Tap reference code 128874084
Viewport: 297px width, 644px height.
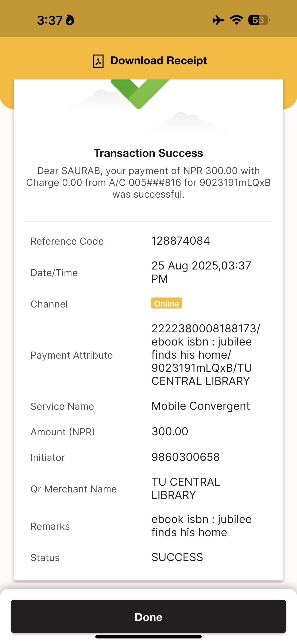181,241
